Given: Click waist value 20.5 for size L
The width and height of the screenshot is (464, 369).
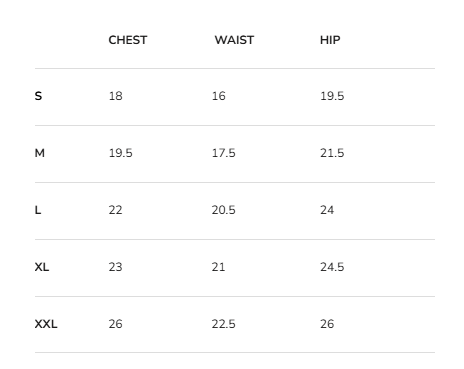Looking at the screenshot, I should (x=224, y=210).
